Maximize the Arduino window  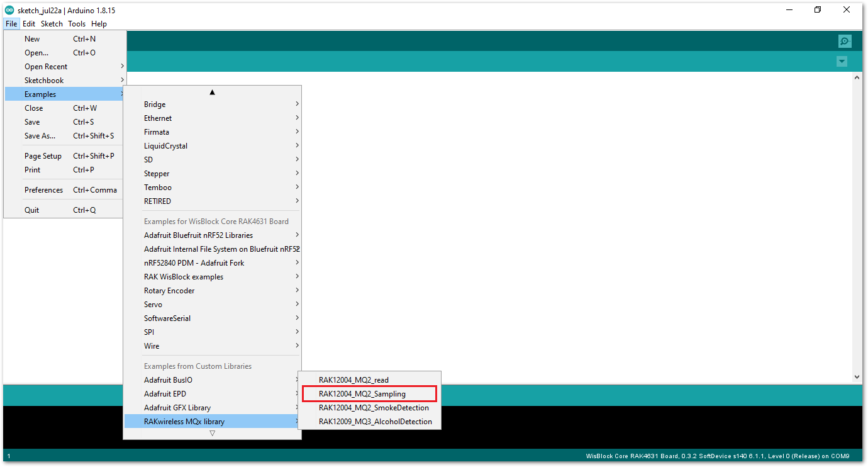click(x=817, y=10)
